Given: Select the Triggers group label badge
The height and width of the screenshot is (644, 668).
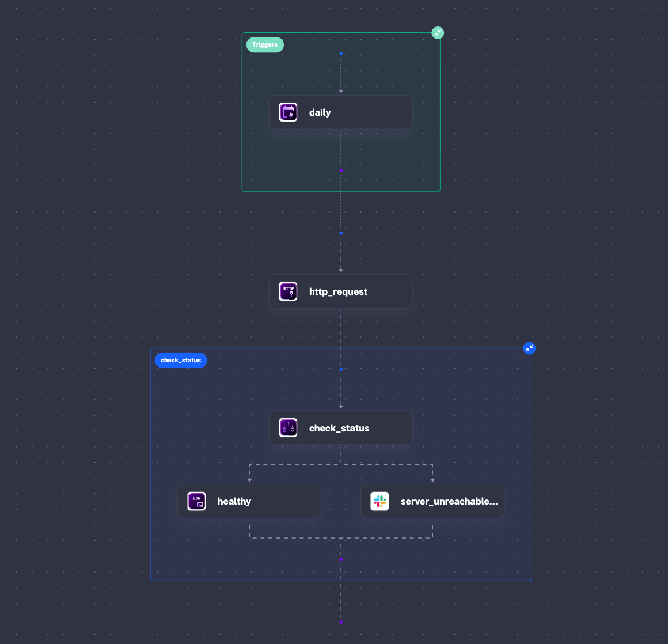Looking at the screenshot, I should (x=265, y=44).
